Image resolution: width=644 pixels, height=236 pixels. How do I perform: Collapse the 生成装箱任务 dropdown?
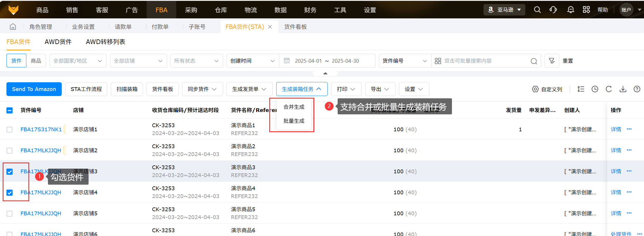coord(302,89)
